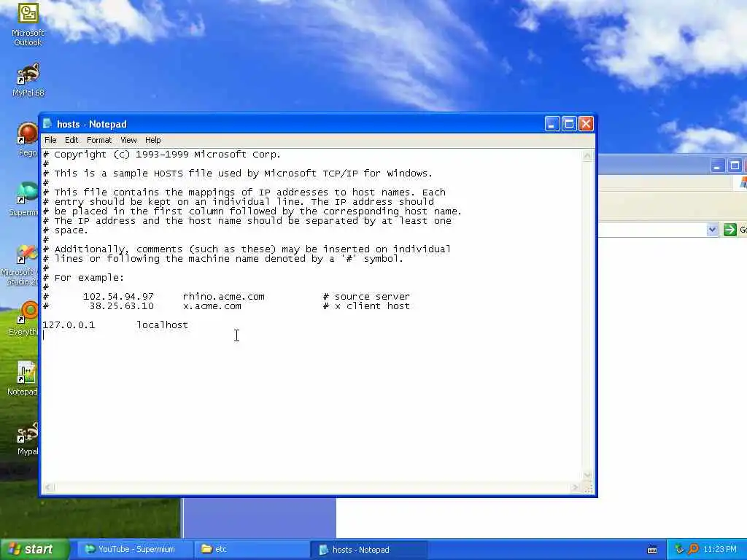The image size is (747, 560).
Task: Open the Microsoft Outlook desktop icon
Action: pyautogui.click(x=28, y=24)
